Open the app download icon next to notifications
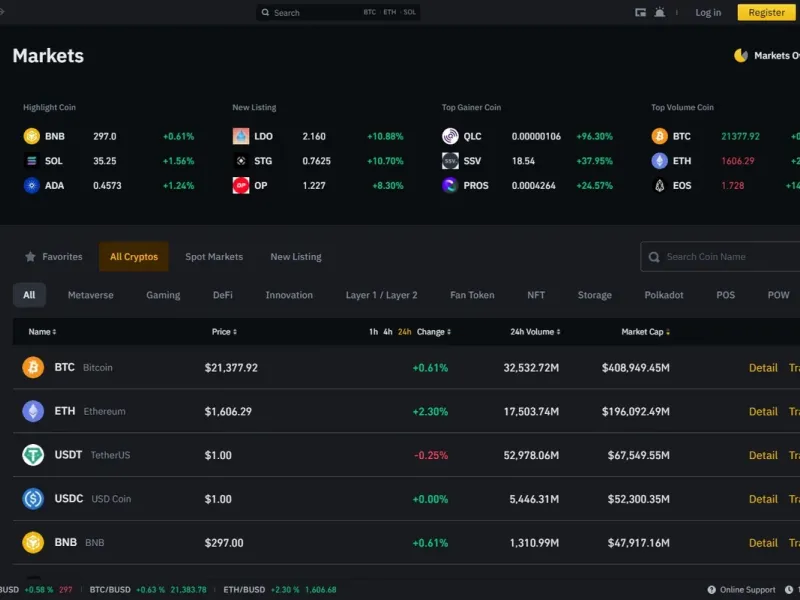Screen dimensions: 800x600 click(640, 12)
